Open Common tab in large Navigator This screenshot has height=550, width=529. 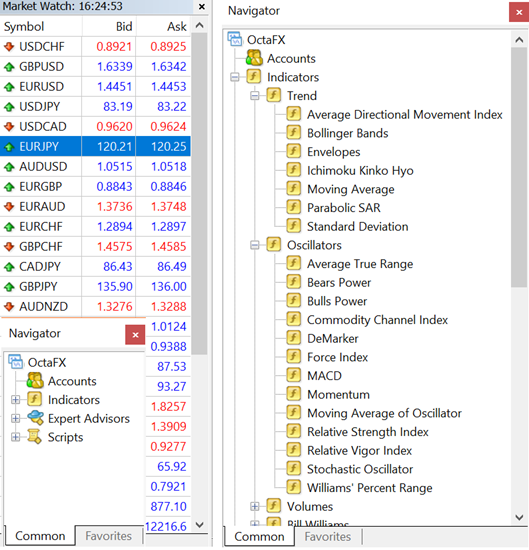259,537
